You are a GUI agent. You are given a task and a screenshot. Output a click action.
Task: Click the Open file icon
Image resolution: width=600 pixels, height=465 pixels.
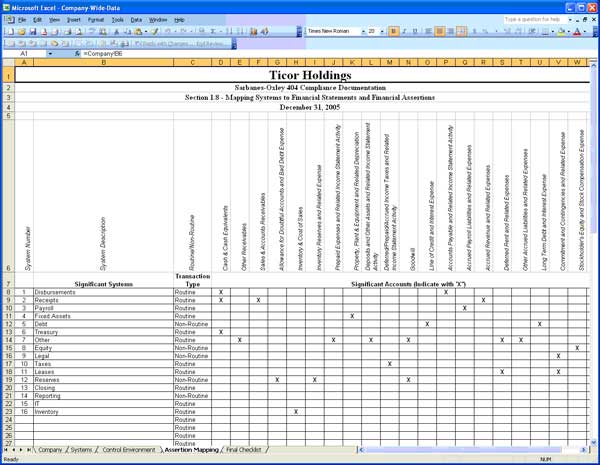pos(22,31)
